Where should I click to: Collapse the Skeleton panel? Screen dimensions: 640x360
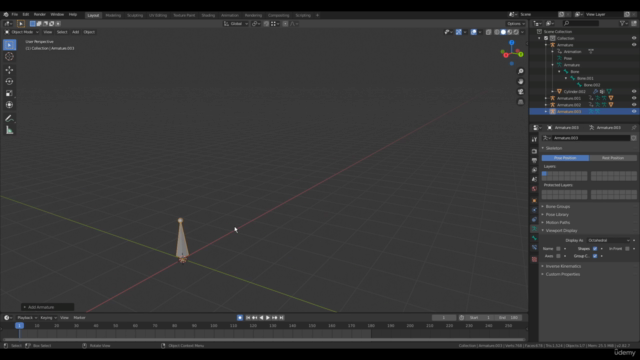pyautogui.click(x=553, y=148)
